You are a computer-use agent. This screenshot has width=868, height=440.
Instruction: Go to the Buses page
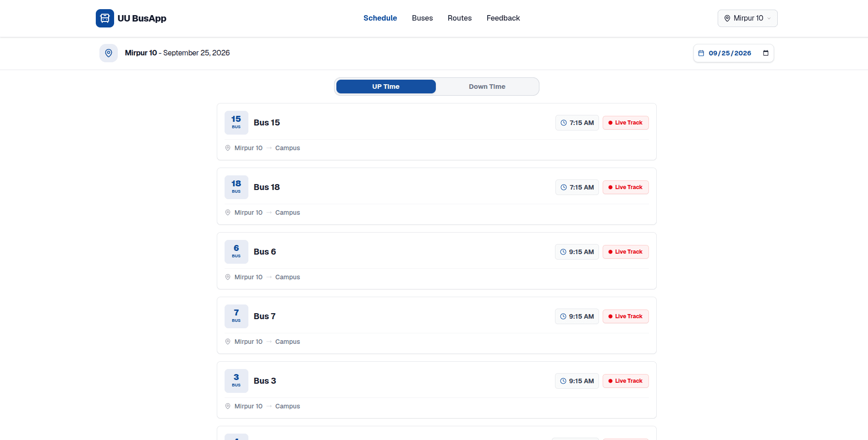(x=423, y=18)
